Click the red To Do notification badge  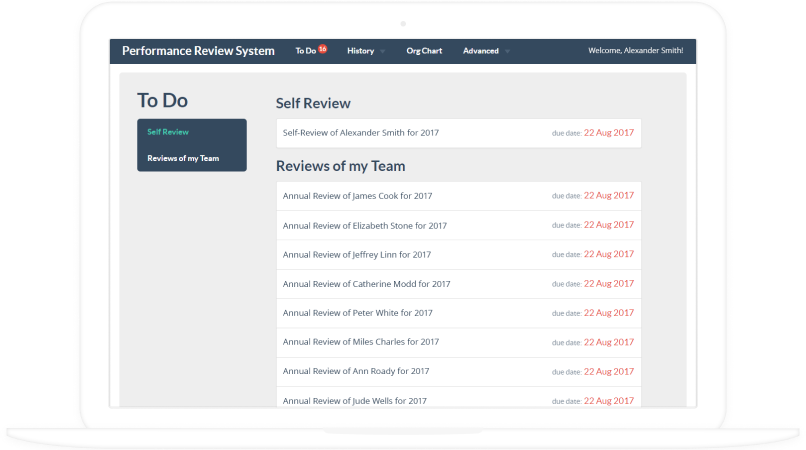click(323, 49)
